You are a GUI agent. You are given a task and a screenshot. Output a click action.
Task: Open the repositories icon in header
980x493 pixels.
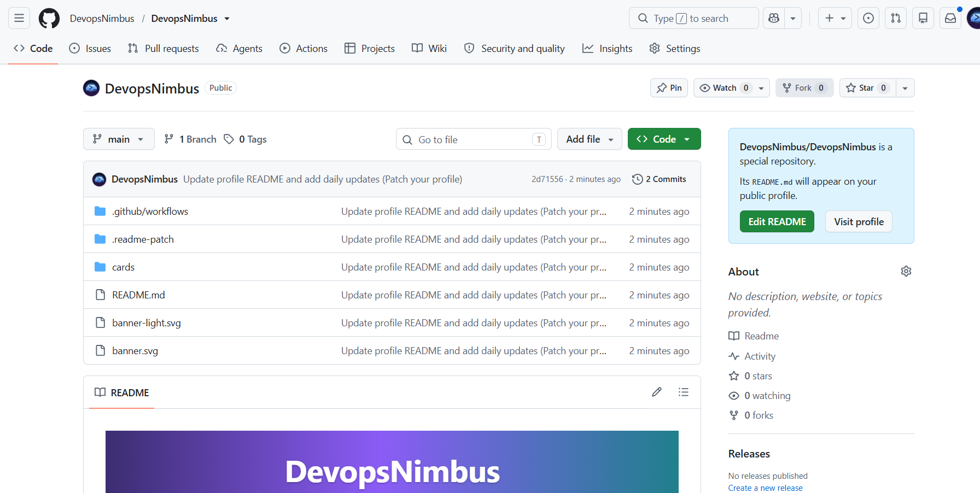[x=923, y=18]
